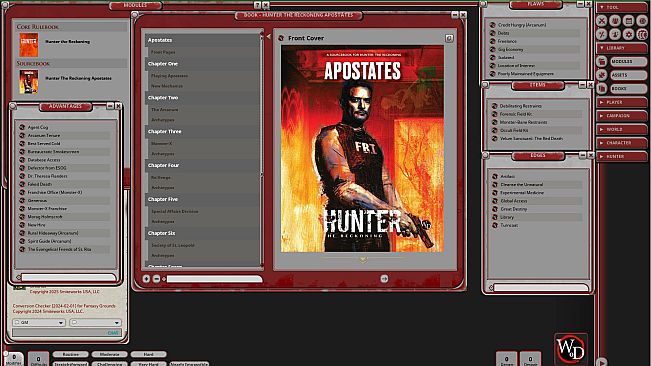651x366 pixels.
Task: Click the World of Darkness dice logo
Action: pos(571,349)
